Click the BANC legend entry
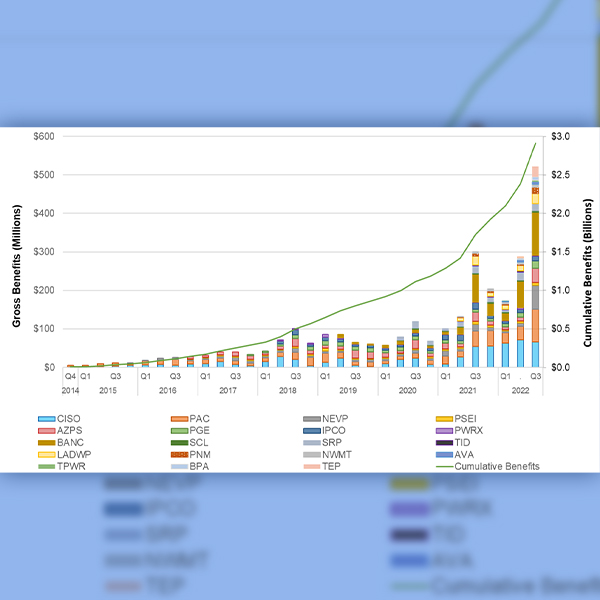The width and height of the screenshot is (600, 600). 71,442
